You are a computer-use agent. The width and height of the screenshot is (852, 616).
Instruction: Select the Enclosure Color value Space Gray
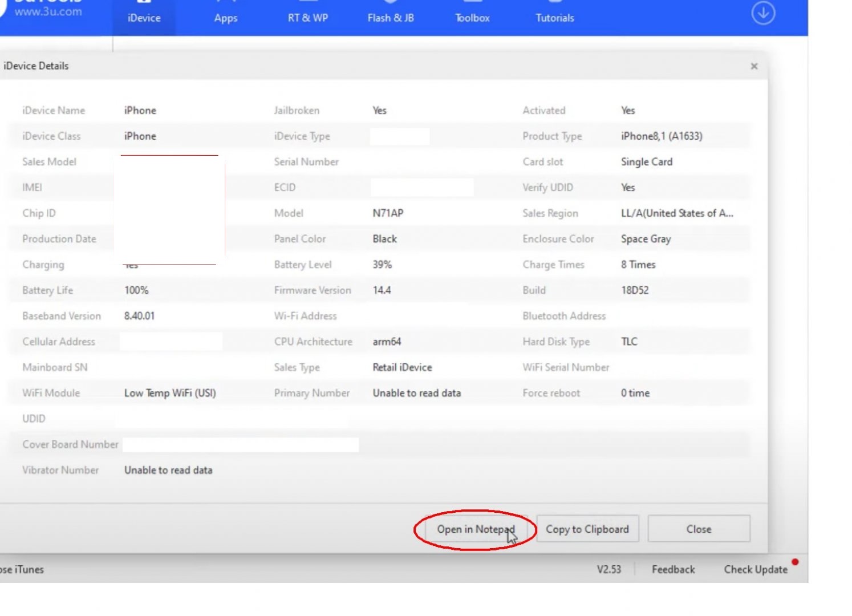[646, 239]
